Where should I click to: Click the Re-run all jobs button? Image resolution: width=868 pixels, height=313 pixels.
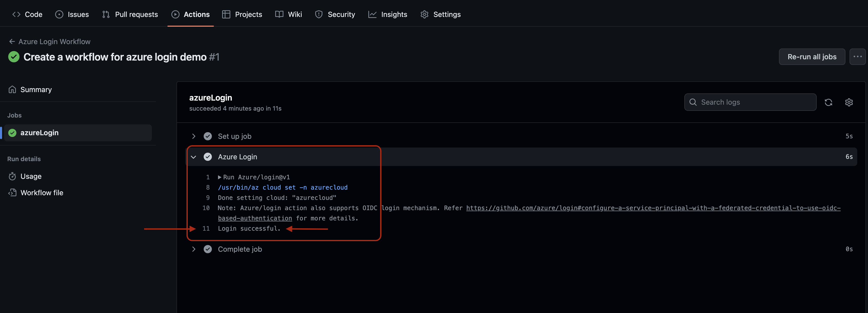(x=812, y=57)
